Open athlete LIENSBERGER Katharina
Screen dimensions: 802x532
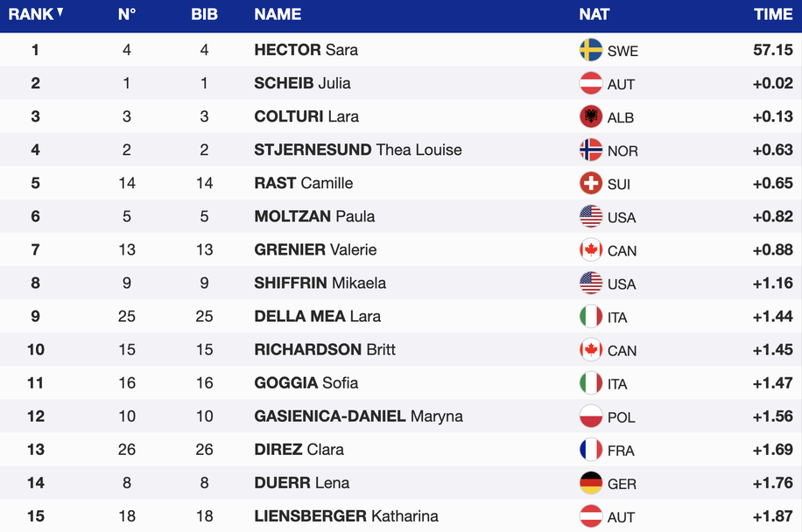click(x=346, y=516)
